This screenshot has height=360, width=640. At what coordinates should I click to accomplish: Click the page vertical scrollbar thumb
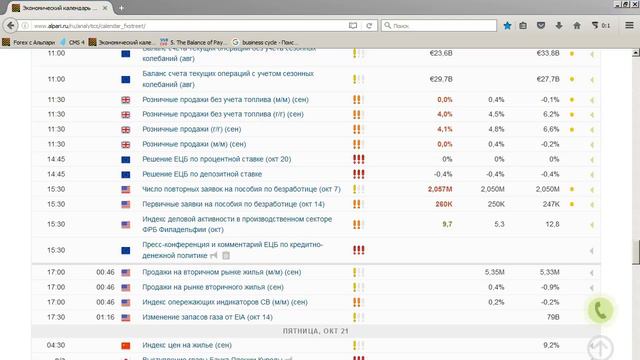636,252
